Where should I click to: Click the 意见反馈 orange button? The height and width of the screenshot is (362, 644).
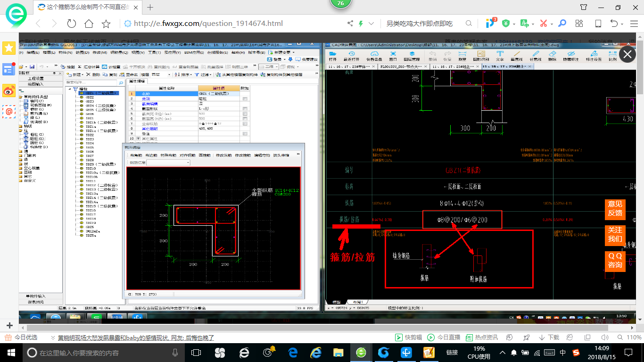click(615, 209)
